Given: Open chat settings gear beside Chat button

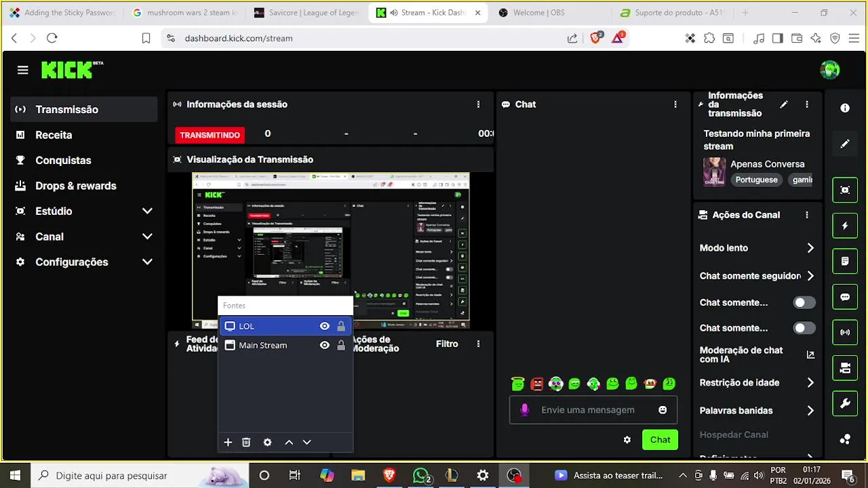Looking at the screenshot, I should click(x=627, y=440).
